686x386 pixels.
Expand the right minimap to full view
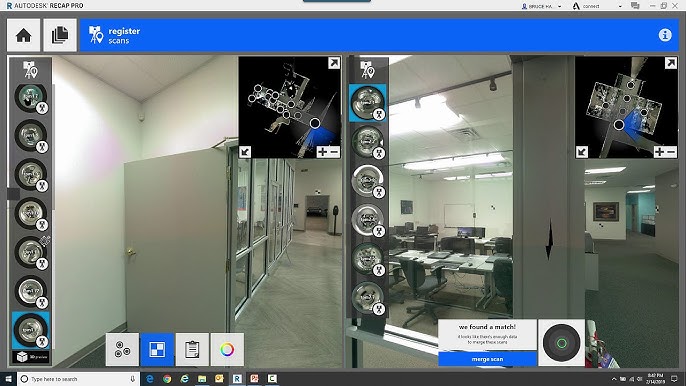click(x=671, y=63)
